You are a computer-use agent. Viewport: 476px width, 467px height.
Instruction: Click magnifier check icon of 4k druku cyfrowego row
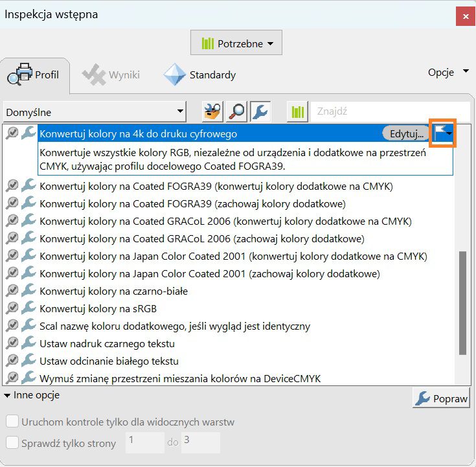[x=12, y=133]
